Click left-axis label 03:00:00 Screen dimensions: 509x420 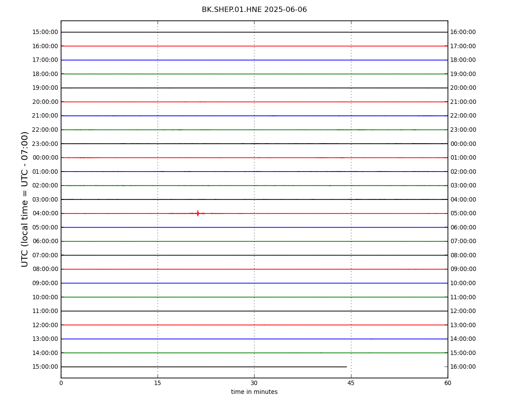click(45, 199)
